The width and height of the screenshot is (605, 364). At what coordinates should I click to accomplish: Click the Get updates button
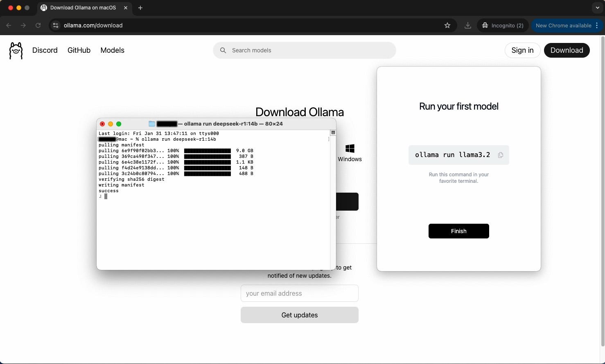[x=300, y=315]
